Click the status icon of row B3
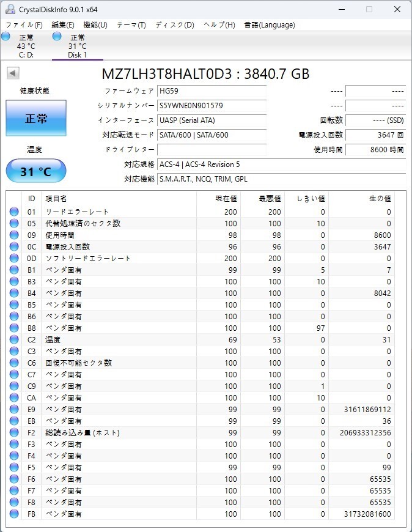This screenshot has width=412, height=532. [x=14, y=281]
